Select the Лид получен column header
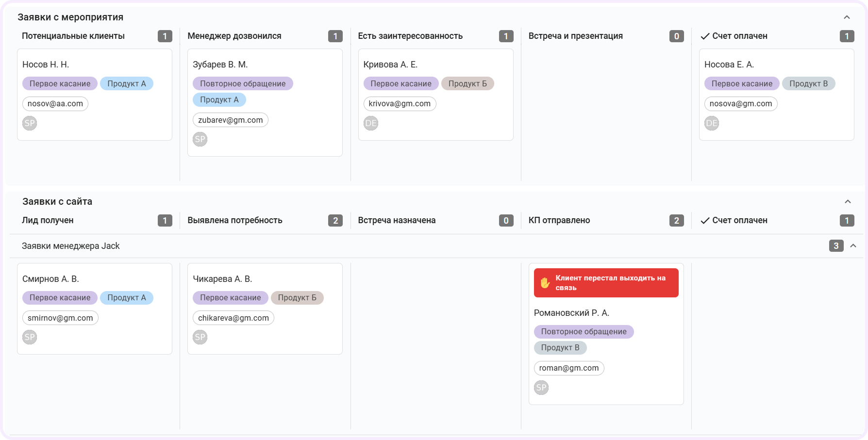Screen dimensions: 868x440 (x=47, y=220)
